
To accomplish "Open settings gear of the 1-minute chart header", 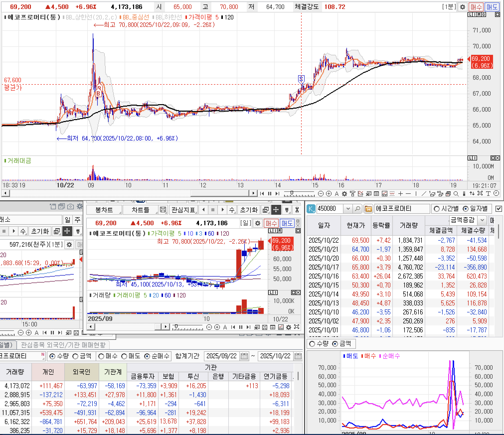I will [x=462, y=7].
